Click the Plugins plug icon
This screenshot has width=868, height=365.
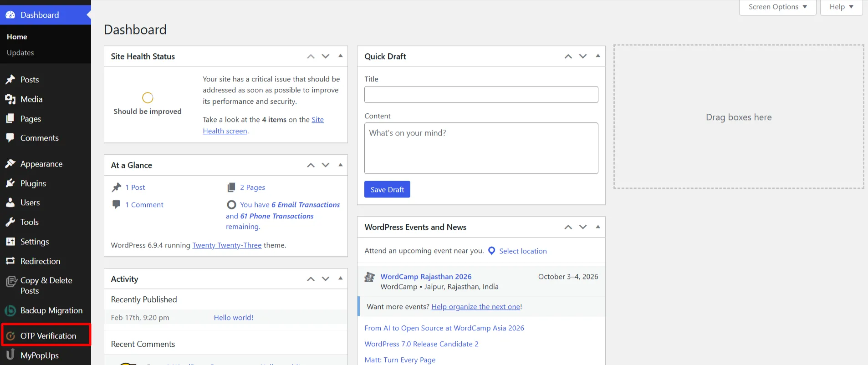[x=10, y=183]
